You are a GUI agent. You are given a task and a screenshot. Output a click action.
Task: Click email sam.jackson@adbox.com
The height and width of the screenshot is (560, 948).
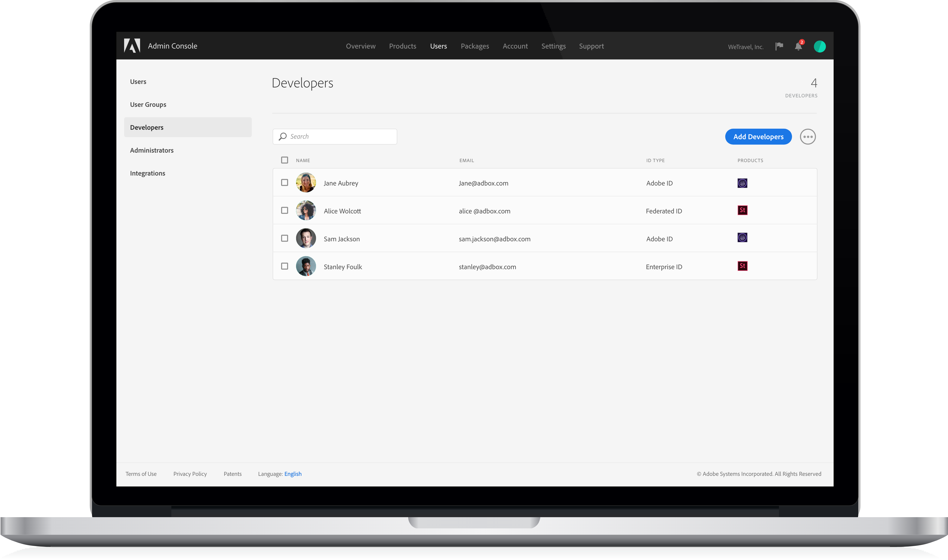pos(495,239)
